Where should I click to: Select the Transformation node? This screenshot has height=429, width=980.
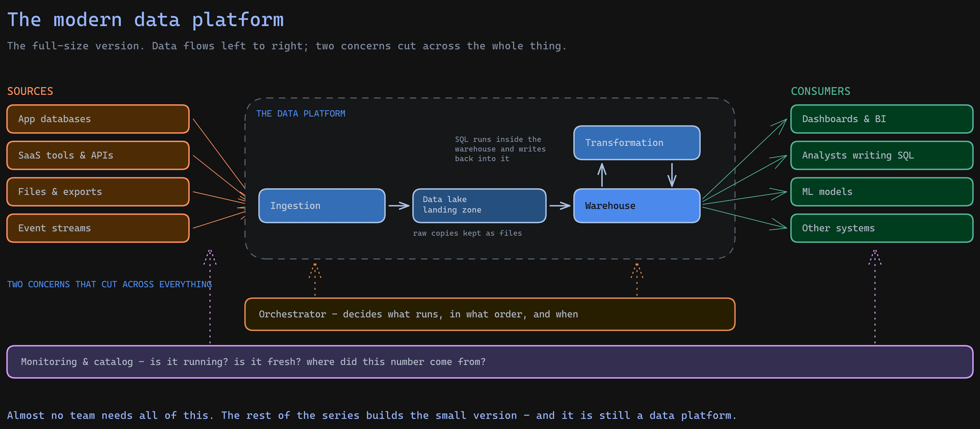637,143
